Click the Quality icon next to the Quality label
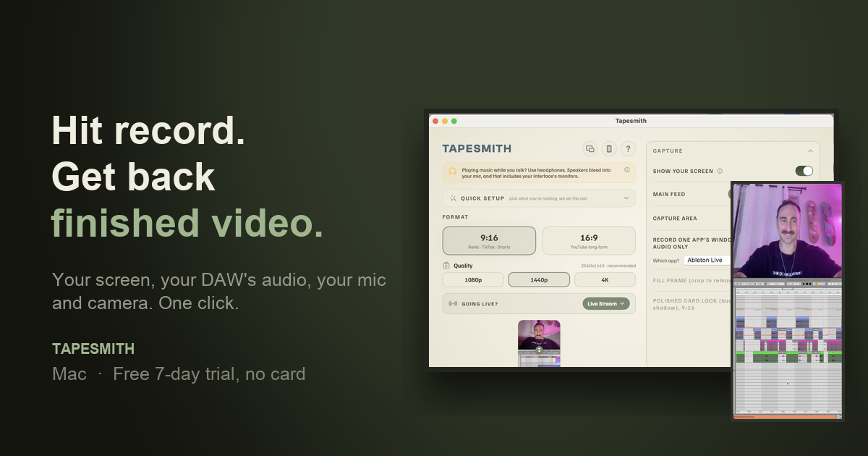868x456 pixels. (446, 266)
